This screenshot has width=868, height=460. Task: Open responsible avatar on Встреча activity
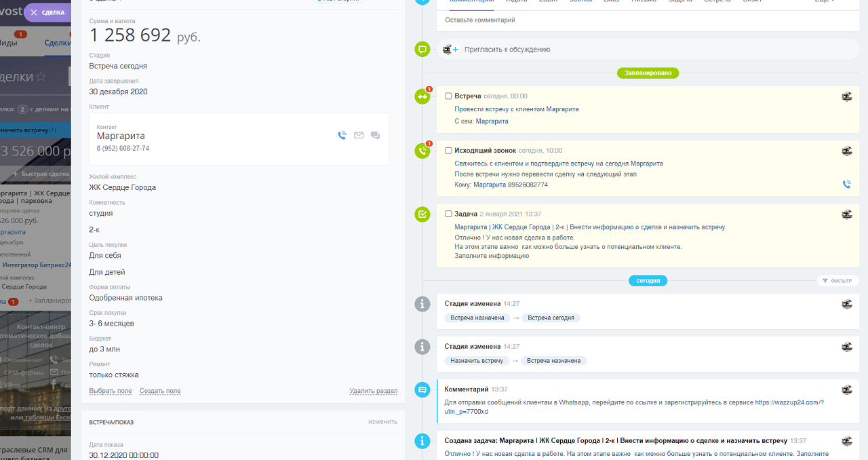pyautogui.click(x=847, y=96)
